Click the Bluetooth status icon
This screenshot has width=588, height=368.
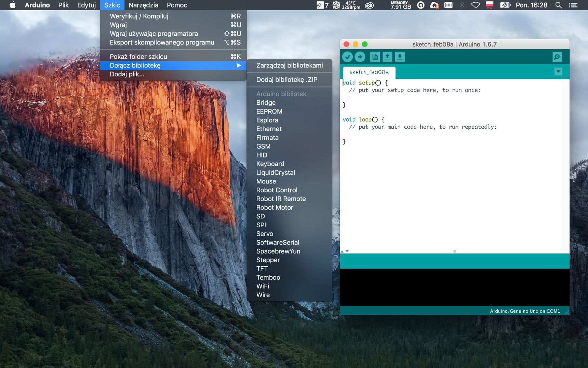(462, 5)
